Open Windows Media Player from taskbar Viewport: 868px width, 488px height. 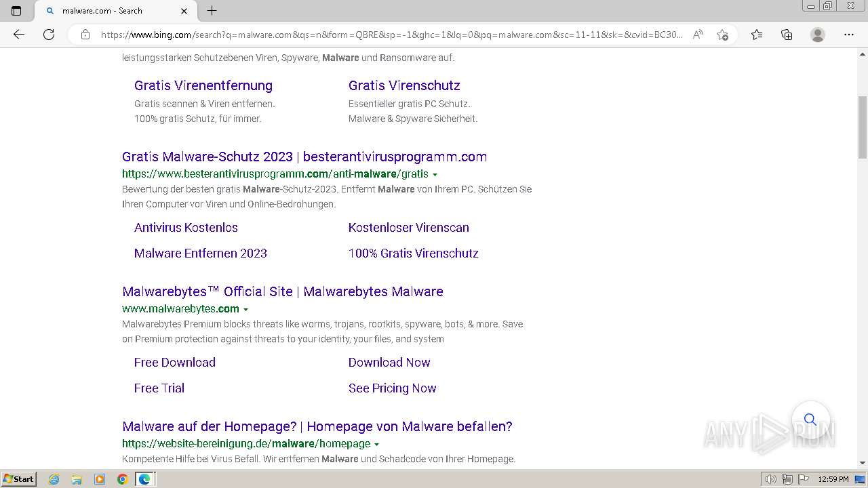[x=100, y=479]
